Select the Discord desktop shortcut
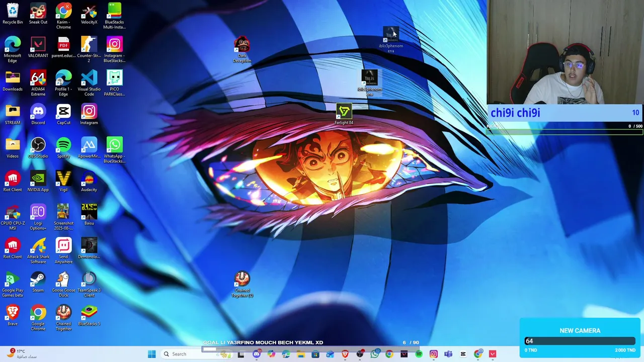Image resolution: width=644 pixels, height=362 pixels. pyautogui.click(x=38, y=115)
